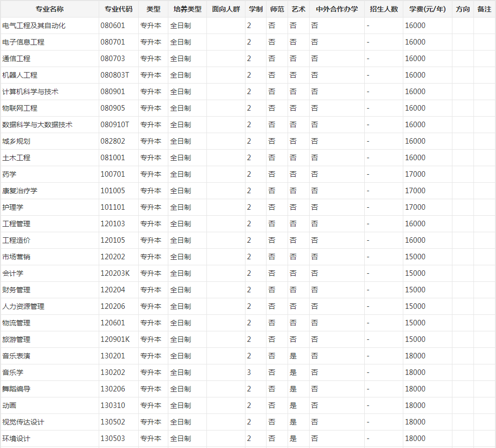Select the 机器人工程 major name
This screenshot has height=448, width=496.
[20, 75]
